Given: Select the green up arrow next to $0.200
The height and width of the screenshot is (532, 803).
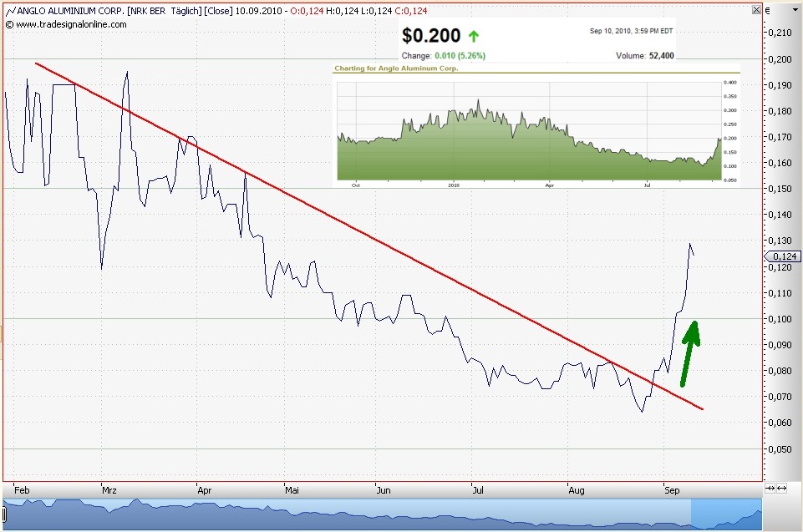Looking at the screenshot, I should pyautogui.click(x=474, y=36).
